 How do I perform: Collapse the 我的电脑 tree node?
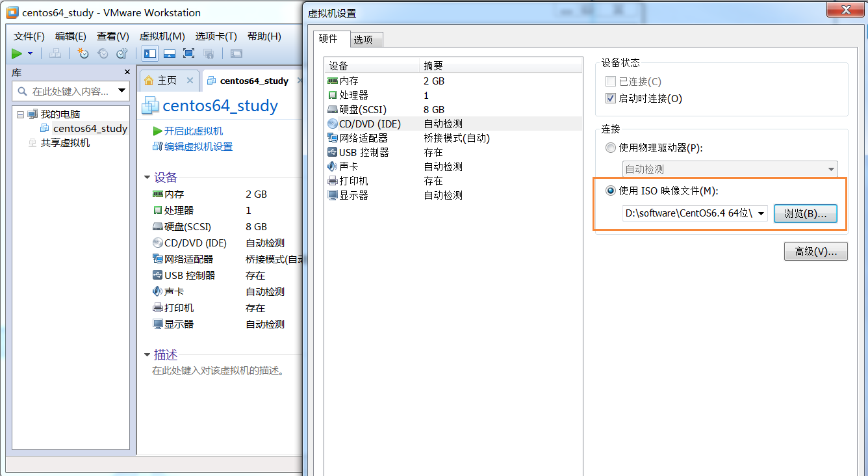point(20,114)
